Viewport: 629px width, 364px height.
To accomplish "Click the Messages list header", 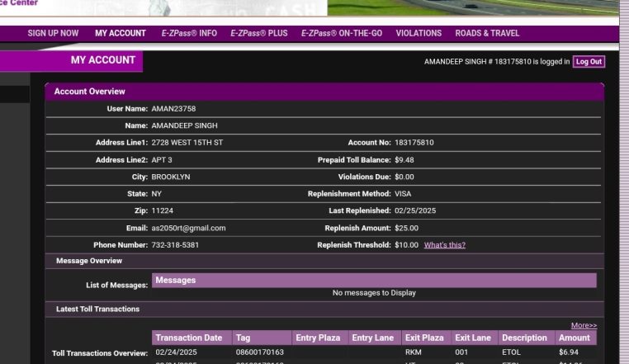I will 374,280.
